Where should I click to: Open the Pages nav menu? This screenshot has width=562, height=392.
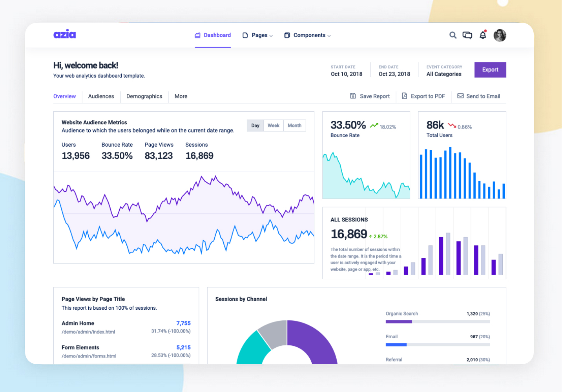257,35
